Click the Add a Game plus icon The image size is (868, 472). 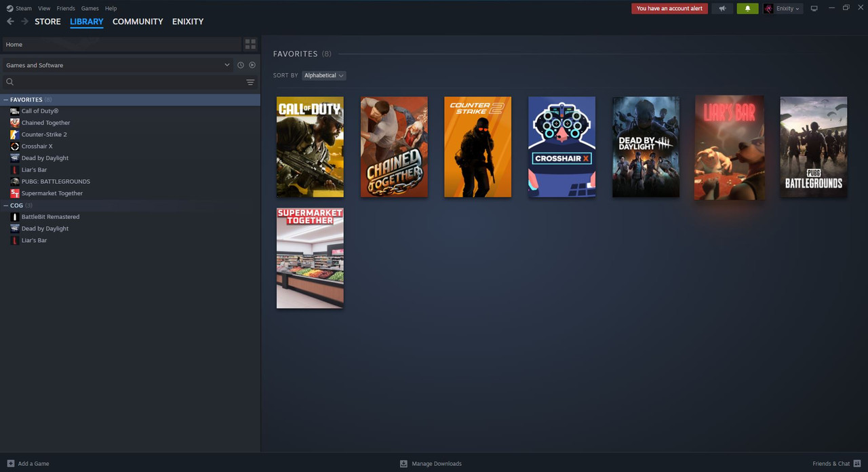(10, 464)
